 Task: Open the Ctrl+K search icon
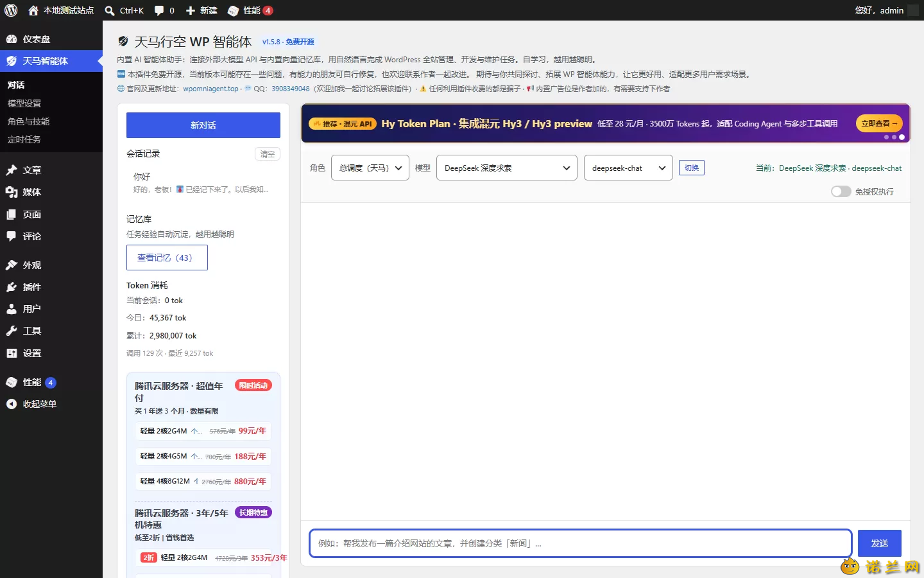[110, 10]
